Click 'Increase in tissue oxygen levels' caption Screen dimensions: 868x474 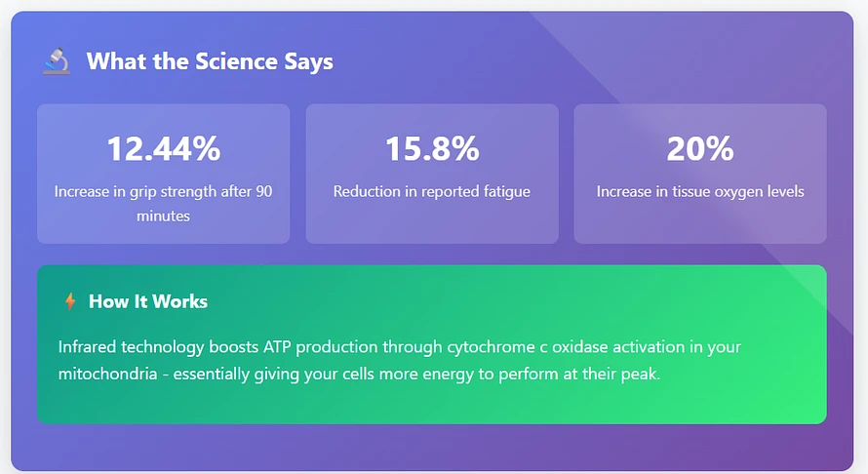pos(700,191)
